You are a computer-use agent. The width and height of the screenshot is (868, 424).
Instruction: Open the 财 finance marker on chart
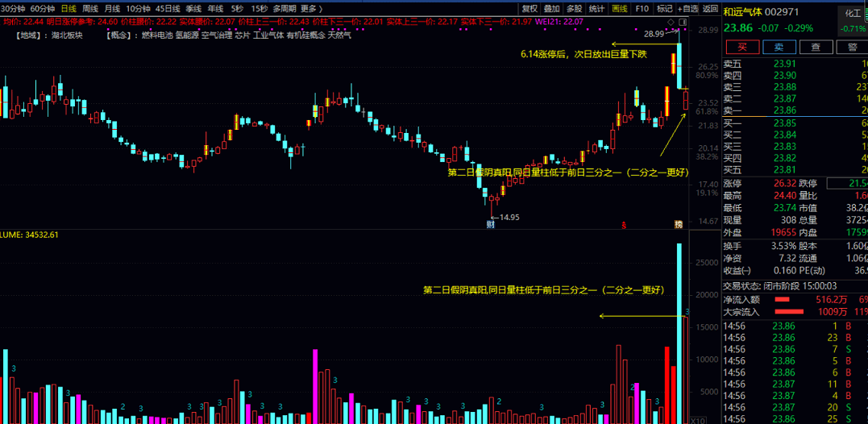coord(490,224)
